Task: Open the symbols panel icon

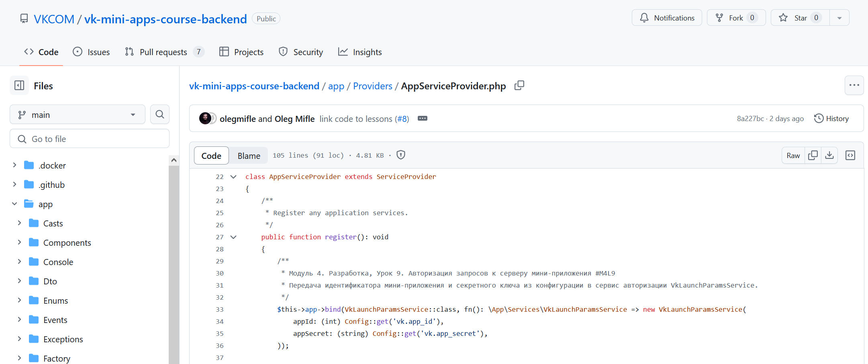Action: 850,155
